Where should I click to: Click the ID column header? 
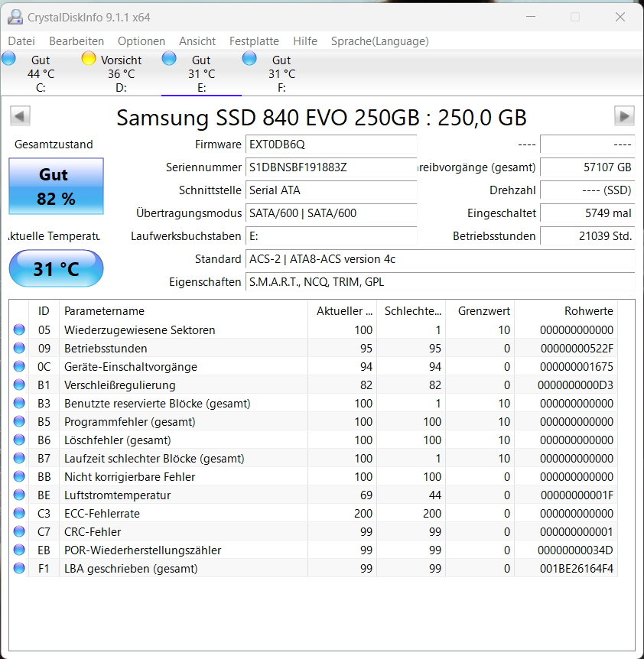pyautogui.click(x=44, y=311)
